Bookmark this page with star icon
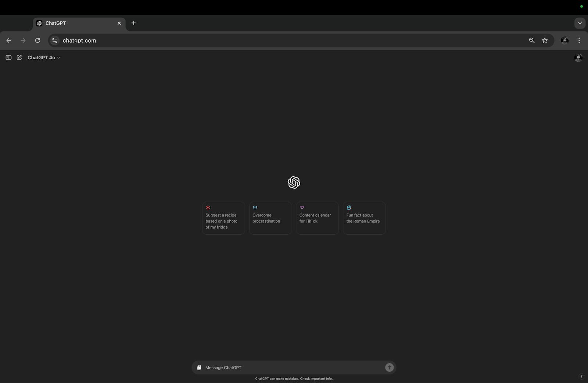Image resolution: width=588 pixels, height=383 pixels. coord(545,40)
